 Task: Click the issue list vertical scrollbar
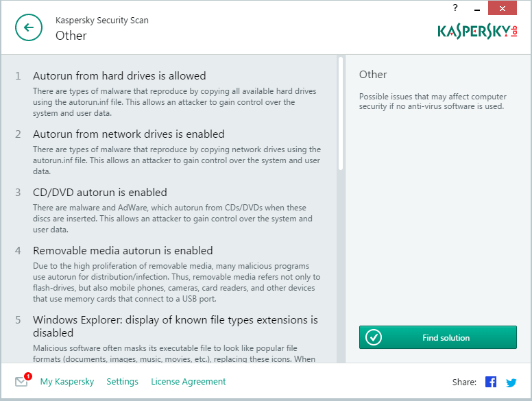tap(341, 113)
